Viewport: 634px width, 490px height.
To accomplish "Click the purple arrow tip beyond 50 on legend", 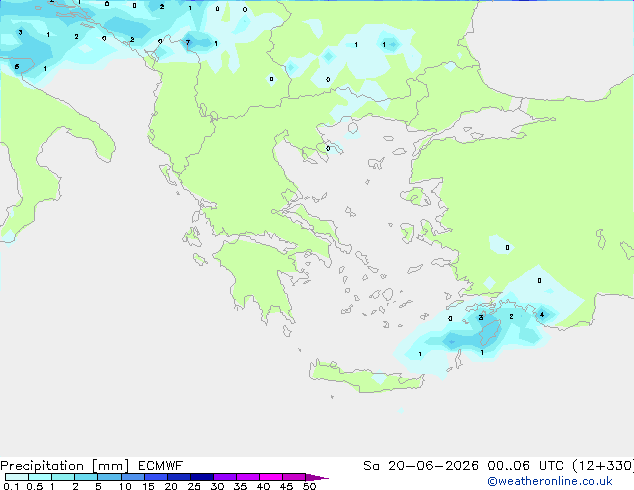I will [317, 477].
